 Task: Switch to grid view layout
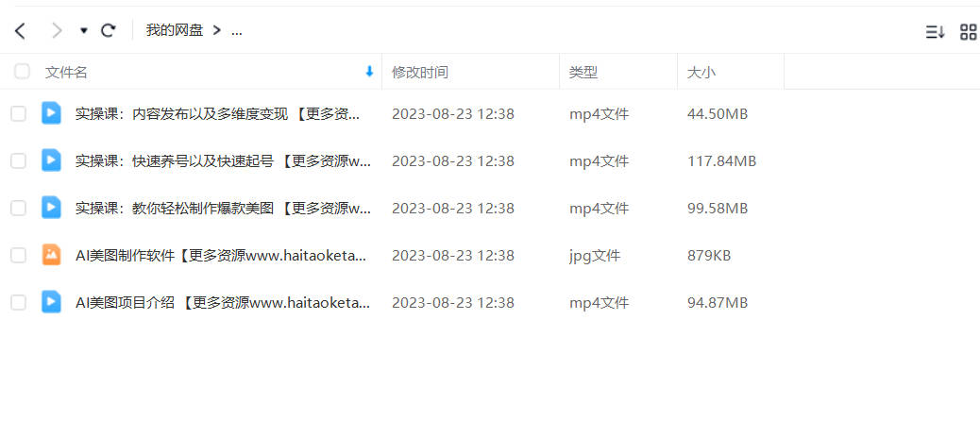tap(968, 32)
